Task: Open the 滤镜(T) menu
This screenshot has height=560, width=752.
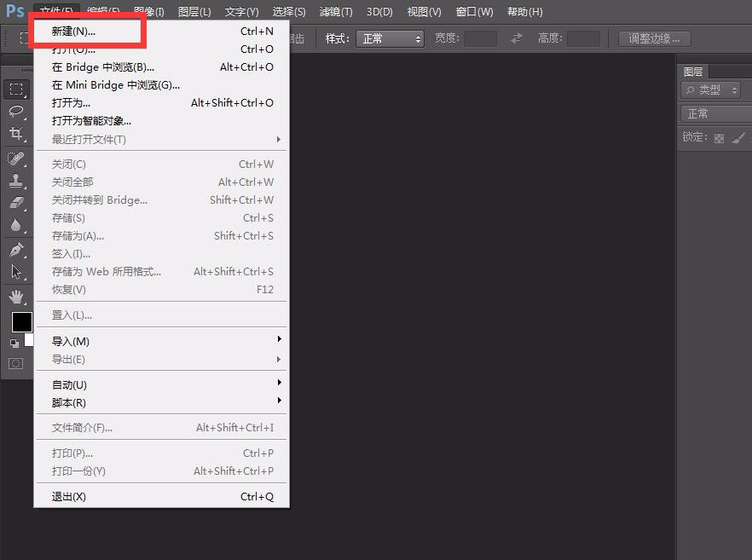Action: 336,12
